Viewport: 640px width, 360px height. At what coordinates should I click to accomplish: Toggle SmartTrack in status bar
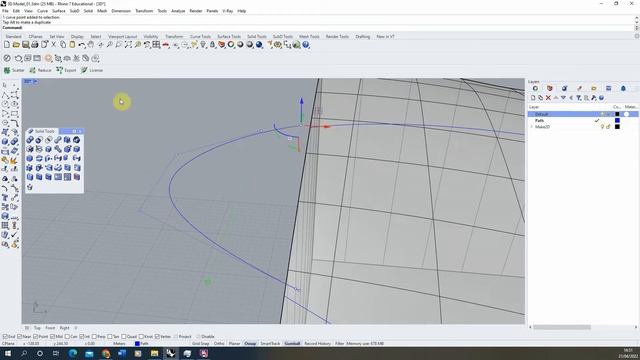pos(270,344)
